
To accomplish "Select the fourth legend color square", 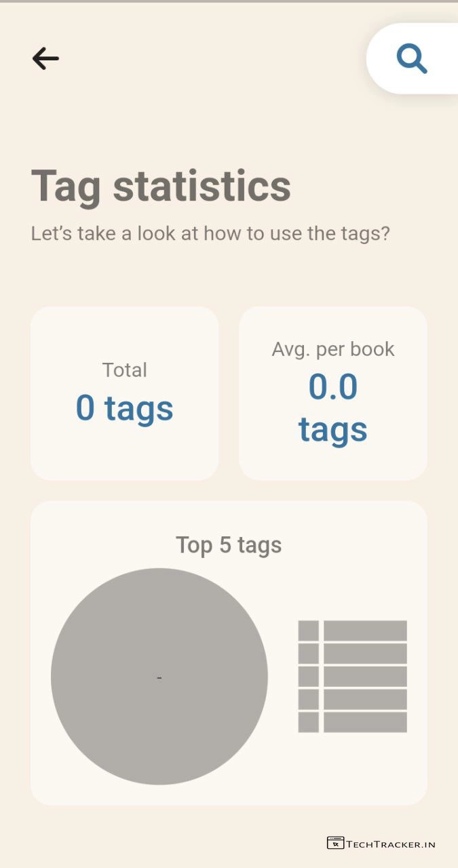I will click(308, 699).
